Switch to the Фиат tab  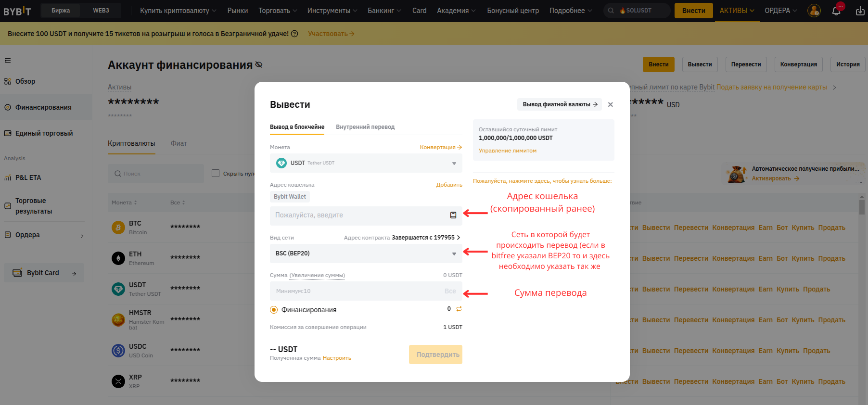coord(179,143)
